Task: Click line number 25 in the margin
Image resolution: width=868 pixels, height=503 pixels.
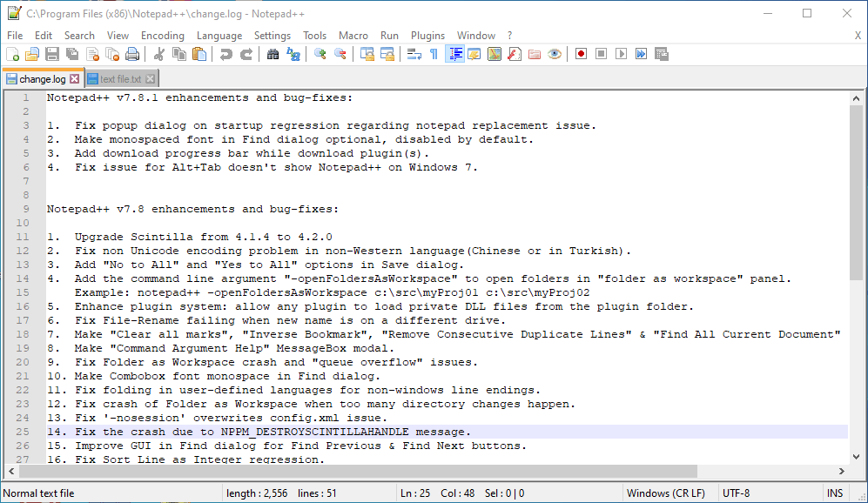Action: tap(22, 432)
